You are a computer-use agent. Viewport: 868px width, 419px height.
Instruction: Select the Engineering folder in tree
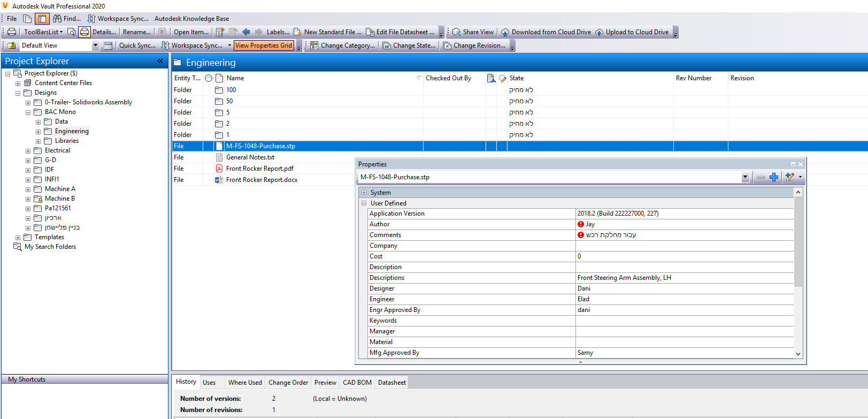click(x=72, y=132)
